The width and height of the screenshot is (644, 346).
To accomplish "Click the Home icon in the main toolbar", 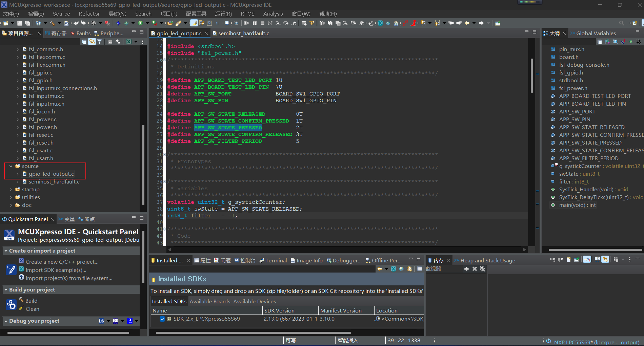I will (396, 23).
